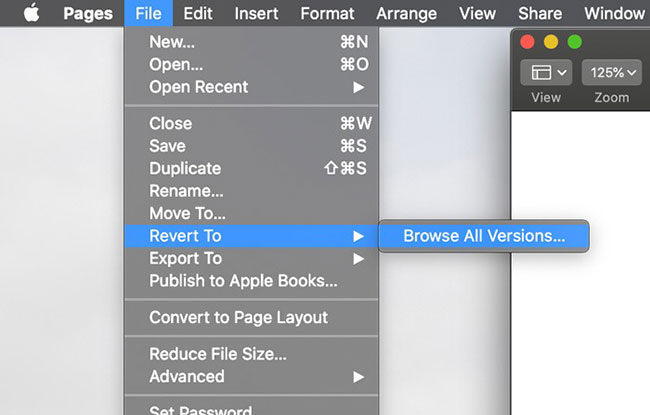Click the Save menu item
The width and height of the screenshot is (650, 415).
[167, 146]
